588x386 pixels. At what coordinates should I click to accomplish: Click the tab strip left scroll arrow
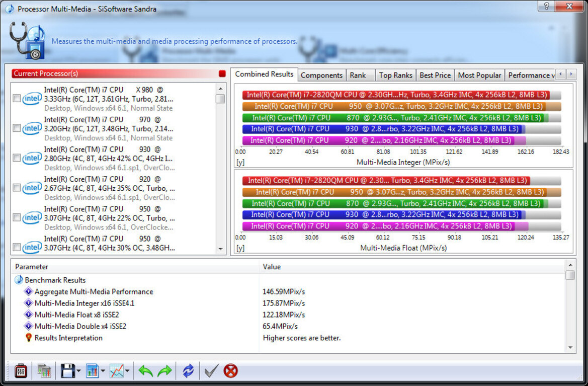(561, 74)
